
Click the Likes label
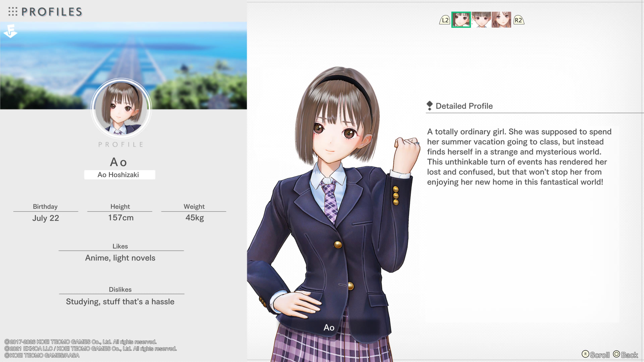tap(120, 246)
